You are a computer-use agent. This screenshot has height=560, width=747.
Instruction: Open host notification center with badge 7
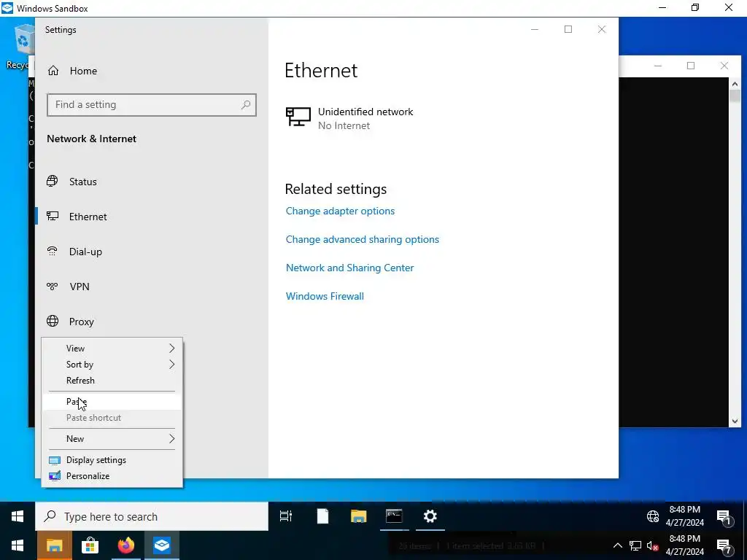(724, 546)
